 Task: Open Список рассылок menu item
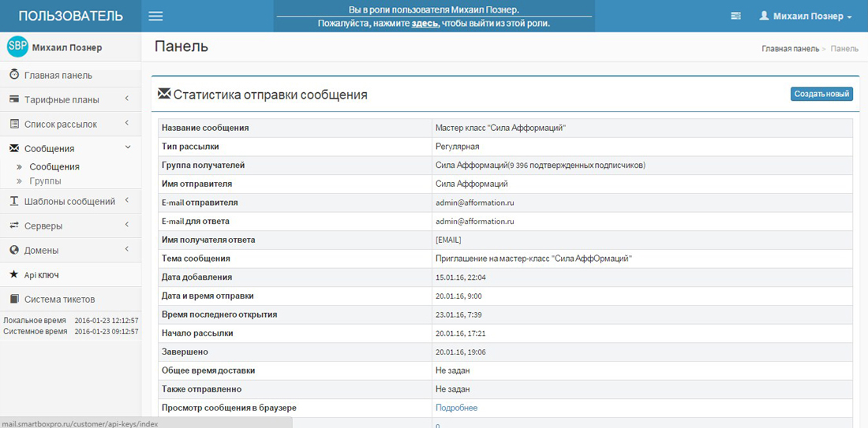click(x=71, y=125)
